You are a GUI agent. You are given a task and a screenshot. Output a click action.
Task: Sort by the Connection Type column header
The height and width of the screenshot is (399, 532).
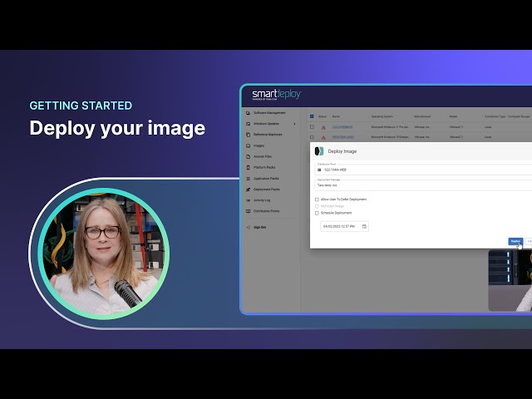pyautogui.click(x=495, y=116)
